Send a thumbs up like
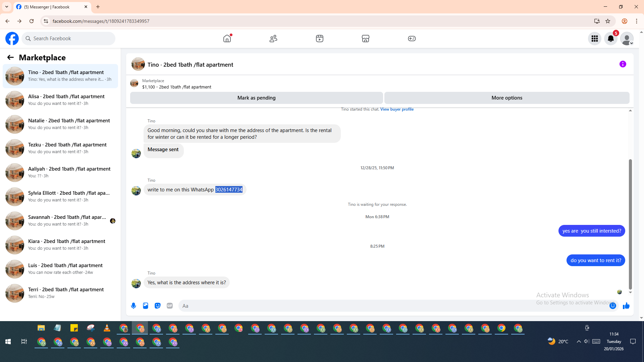 coord(626,306)
